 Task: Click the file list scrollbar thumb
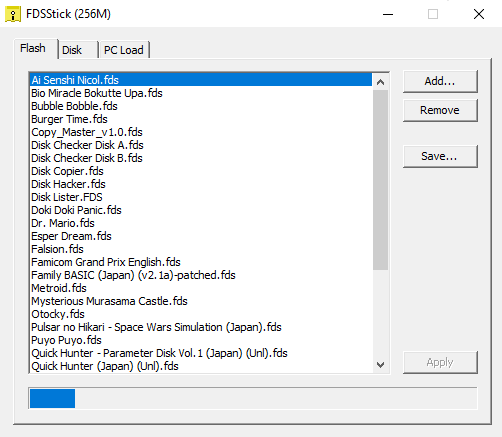380,180
